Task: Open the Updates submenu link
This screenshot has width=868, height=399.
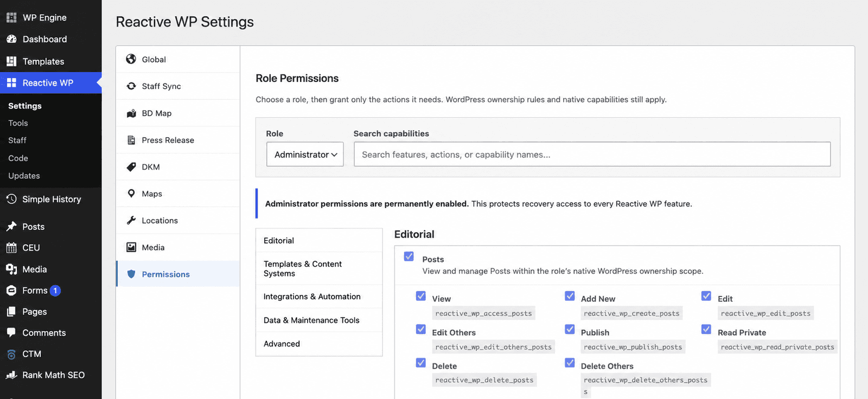Action: click(24, 176)
